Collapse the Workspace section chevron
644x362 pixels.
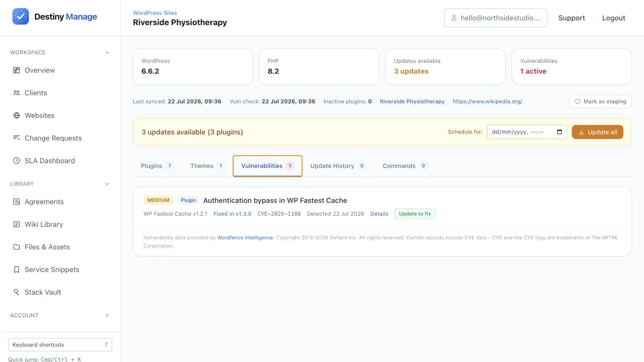[107, 52]
